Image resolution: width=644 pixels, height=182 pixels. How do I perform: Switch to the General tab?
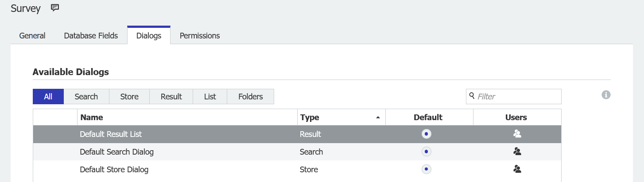coord(32,36)
